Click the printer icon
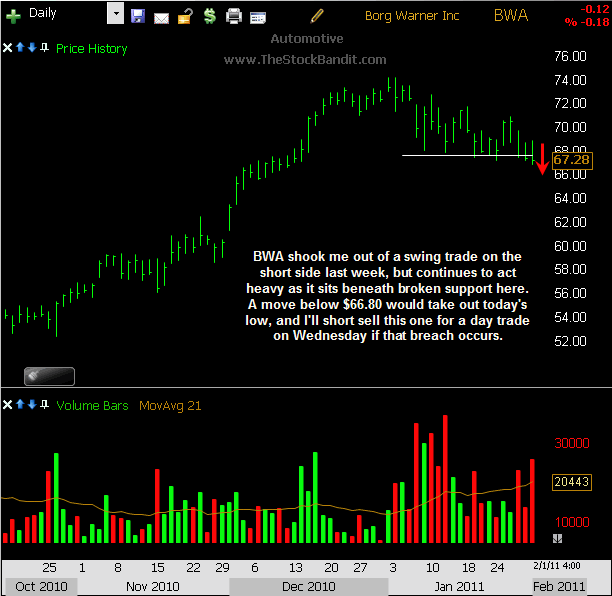The height and width of the screenshot is (596, 612). tap(234, 16)
